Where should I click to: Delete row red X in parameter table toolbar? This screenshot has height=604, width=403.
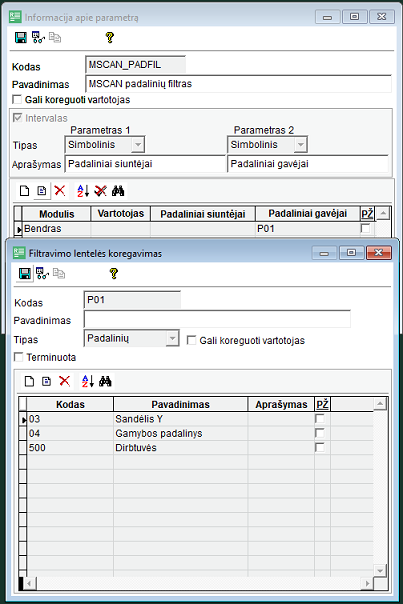(60, 190)
